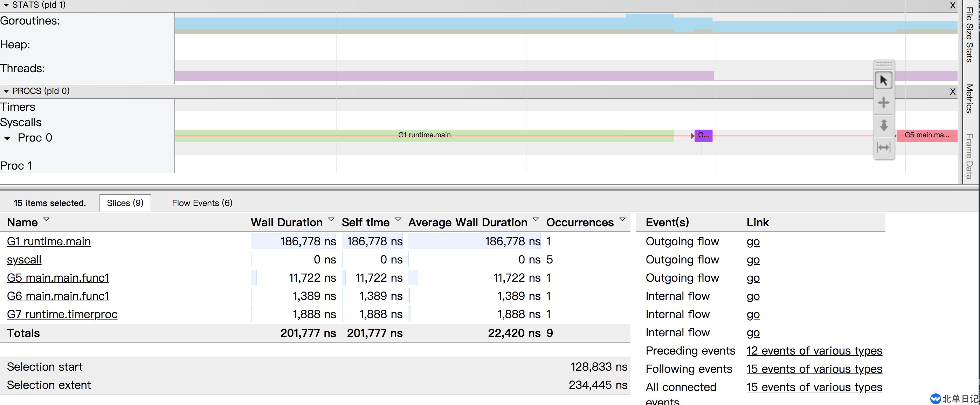Click the syscall Occurrences value 5
980x405 pixels.
549,260
